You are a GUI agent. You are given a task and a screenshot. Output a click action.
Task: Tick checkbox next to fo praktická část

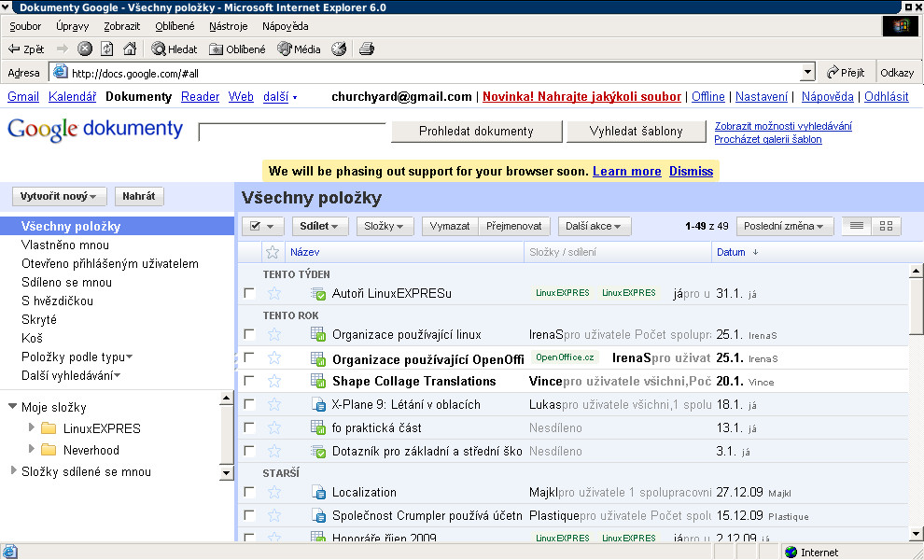pyautogui.click(x=249, y=427)
